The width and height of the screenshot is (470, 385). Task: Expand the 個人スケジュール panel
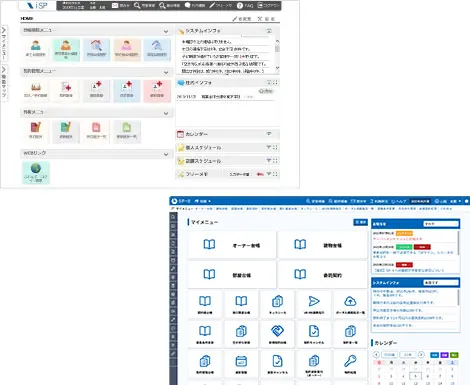point(269,147)
